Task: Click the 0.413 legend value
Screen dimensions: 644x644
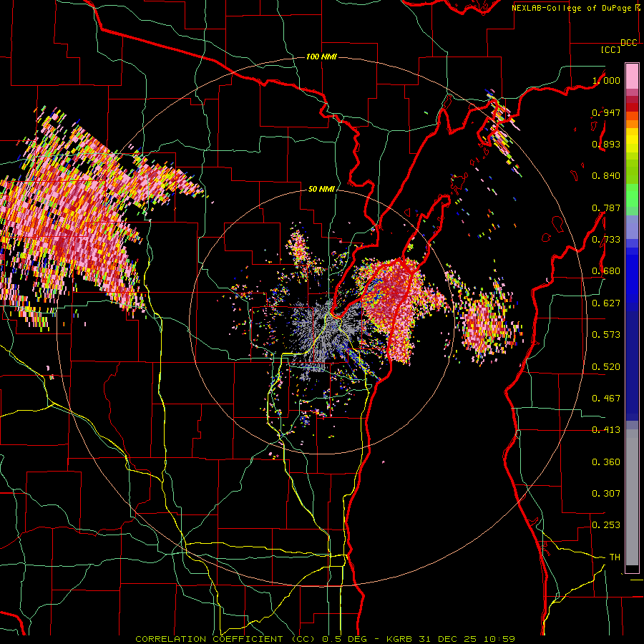Action: (606, 430)
